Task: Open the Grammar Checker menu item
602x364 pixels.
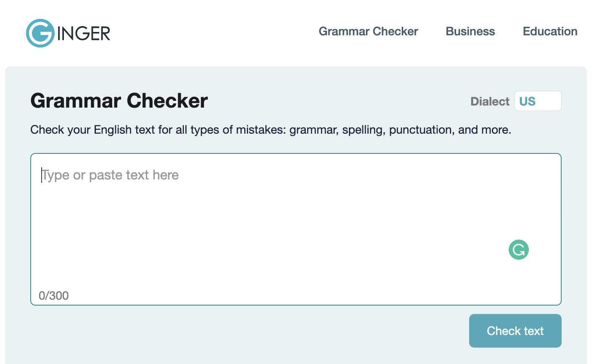Action: (x=369, y=31)
